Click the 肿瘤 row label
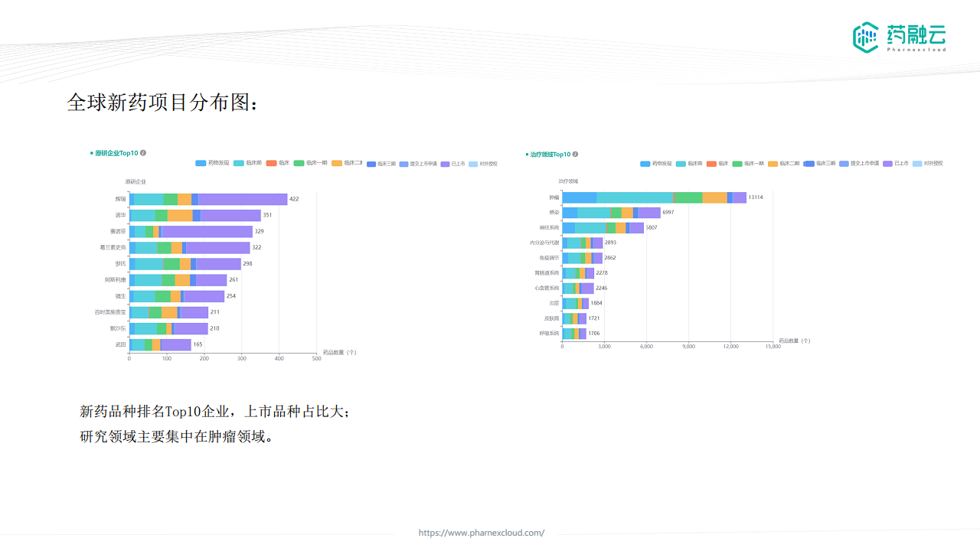 554,197
